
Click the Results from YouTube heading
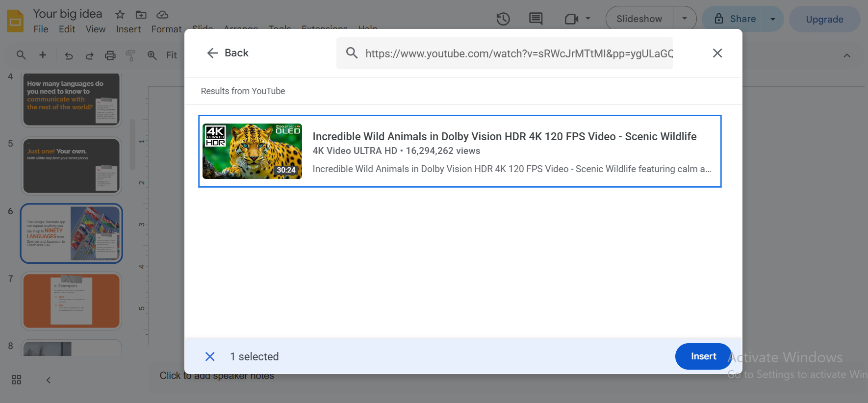[243, 91]
